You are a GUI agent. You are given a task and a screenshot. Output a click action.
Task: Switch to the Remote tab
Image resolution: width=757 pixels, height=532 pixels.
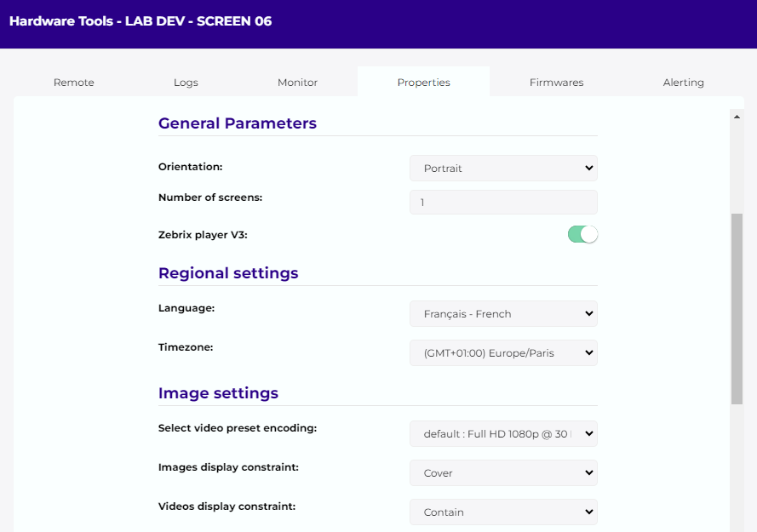pyautogui.click(x=74, y=83)
